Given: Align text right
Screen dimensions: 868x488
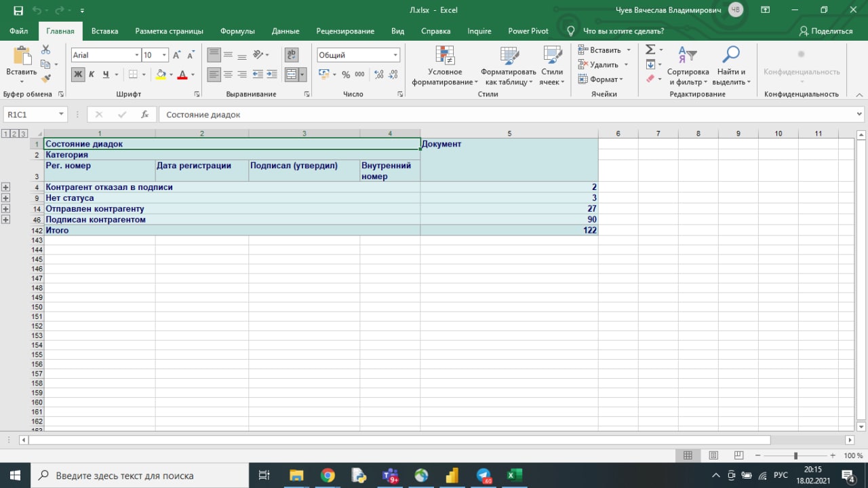Looking at the screenshot, I should point(243,74).
